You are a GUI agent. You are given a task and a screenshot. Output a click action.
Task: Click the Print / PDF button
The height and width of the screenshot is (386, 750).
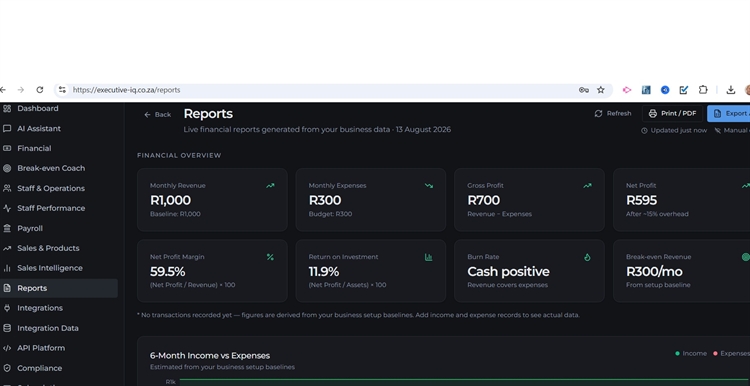pos(672,113)
